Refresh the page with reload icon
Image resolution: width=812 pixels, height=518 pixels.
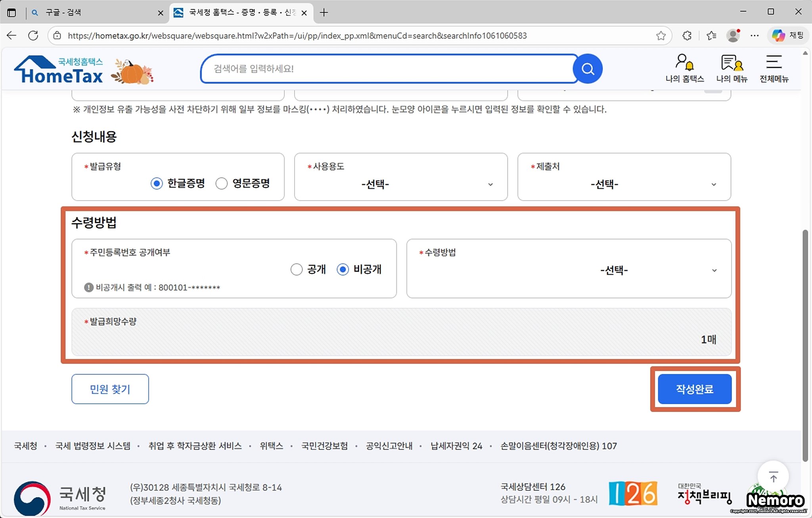(x=33, y=36)
